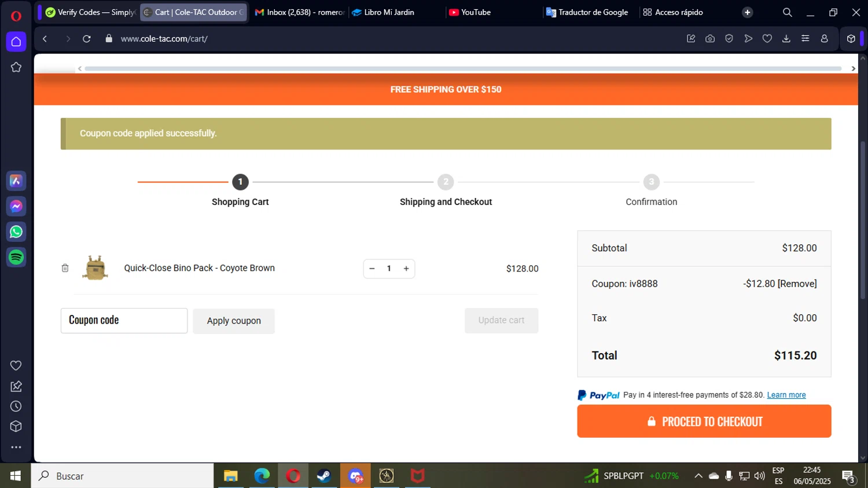The image size is (868, 488).
Task: Open sidebar three-dots setup menu
Action: click(16, 447)
